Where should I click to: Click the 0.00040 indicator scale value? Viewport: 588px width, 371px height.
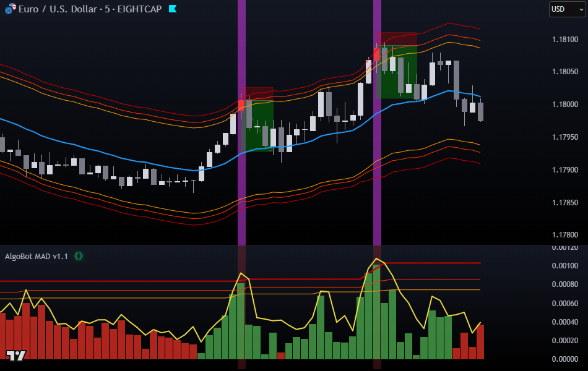click(565, 322)
